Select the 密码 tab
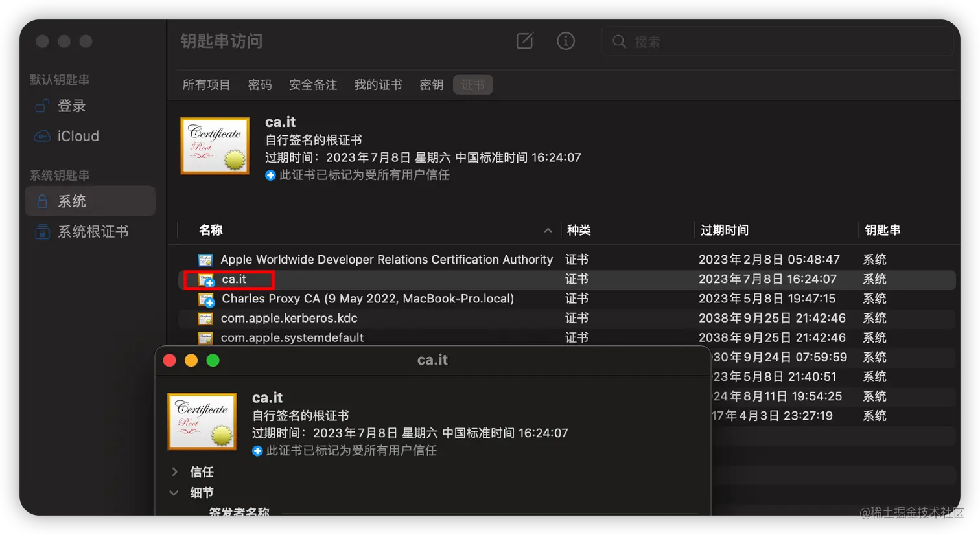 [x=260, y=85]
